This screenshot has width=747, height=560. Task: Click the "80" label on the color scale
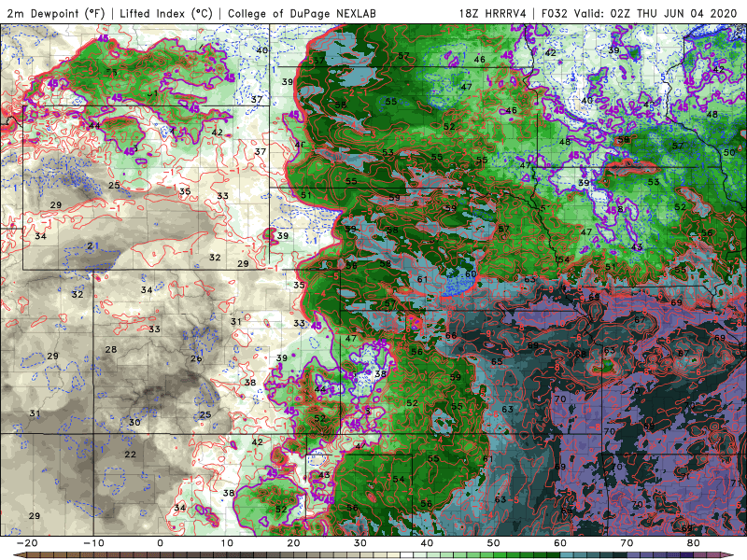[694, 543]
